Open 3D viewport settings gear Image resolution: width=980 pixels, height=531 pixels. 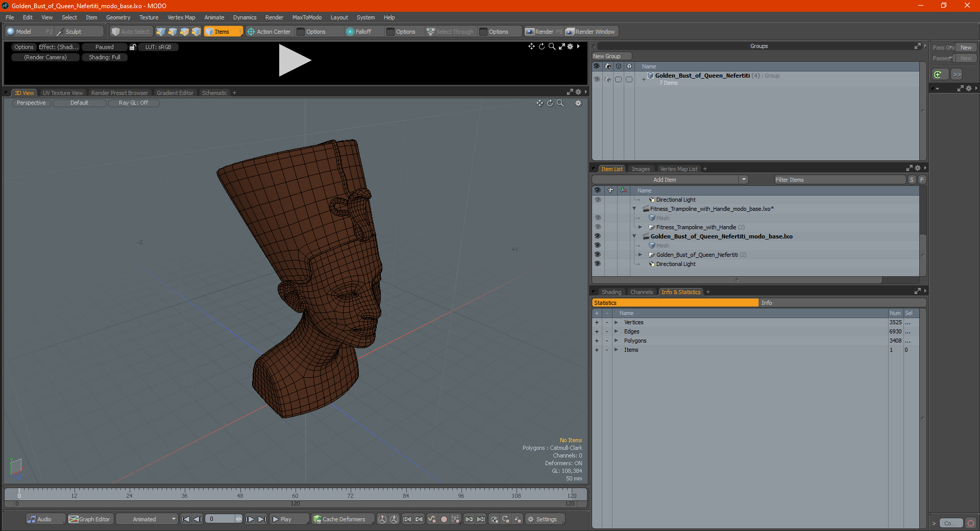(578, 103)
